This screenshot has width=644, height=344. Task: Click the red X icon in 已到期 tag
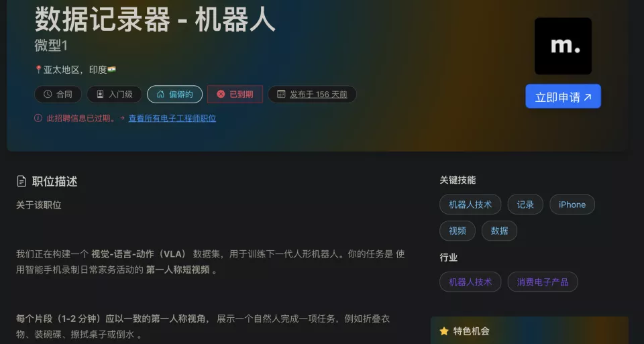click(221, 95)
